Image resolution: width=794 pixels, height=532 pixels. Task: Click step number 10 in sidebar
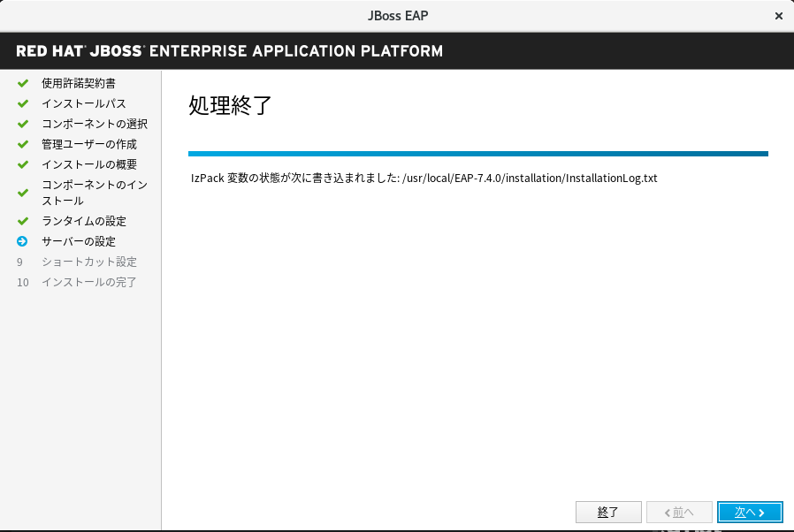point(23,283)
